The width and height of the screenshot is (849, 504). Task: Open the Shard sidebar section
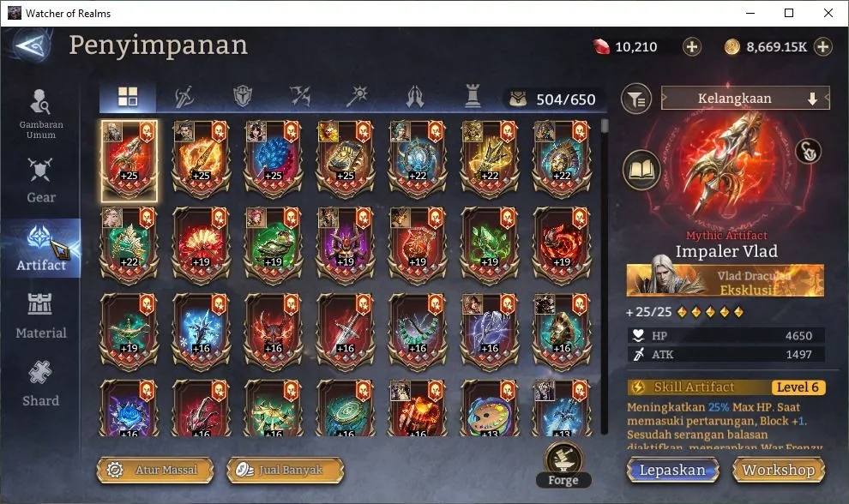click(x=41, y=384)
